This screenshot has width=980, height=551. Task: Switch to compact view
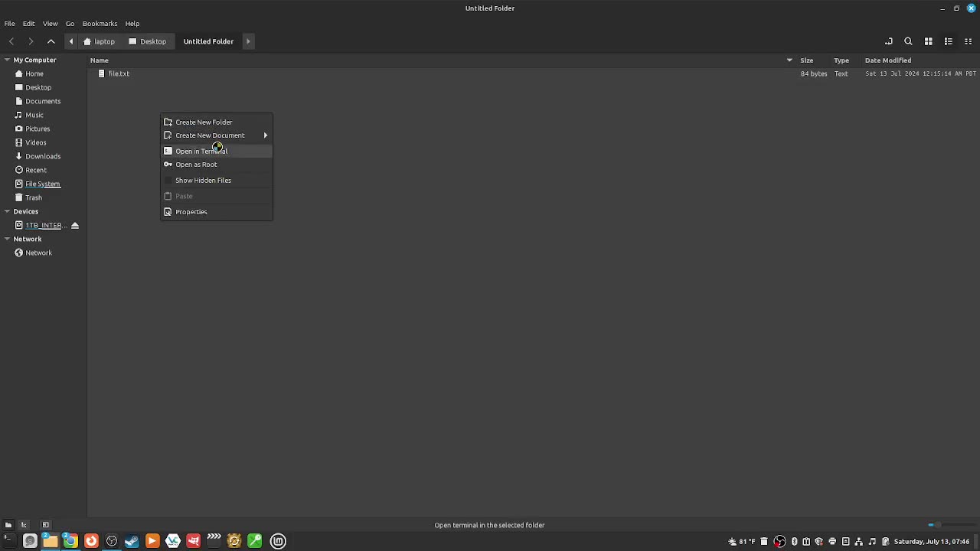(x=968, y=41)
